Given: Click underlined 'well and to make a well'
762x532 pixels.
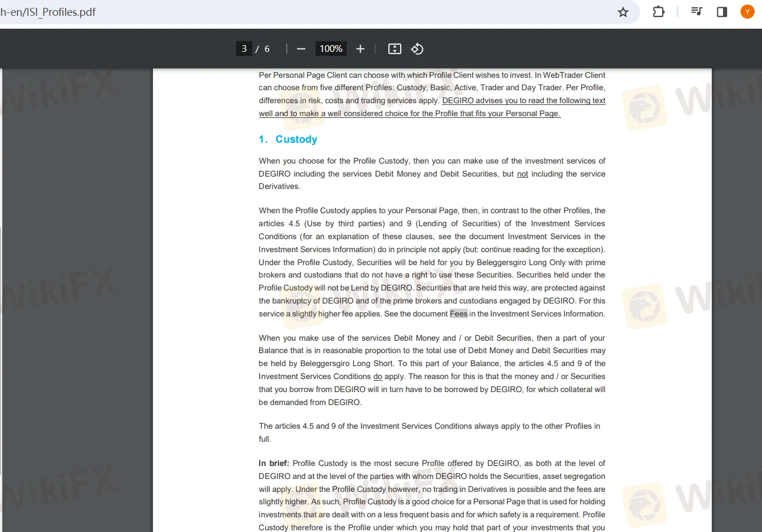Looking at the screenshot, I should click(x=300, y=113).
